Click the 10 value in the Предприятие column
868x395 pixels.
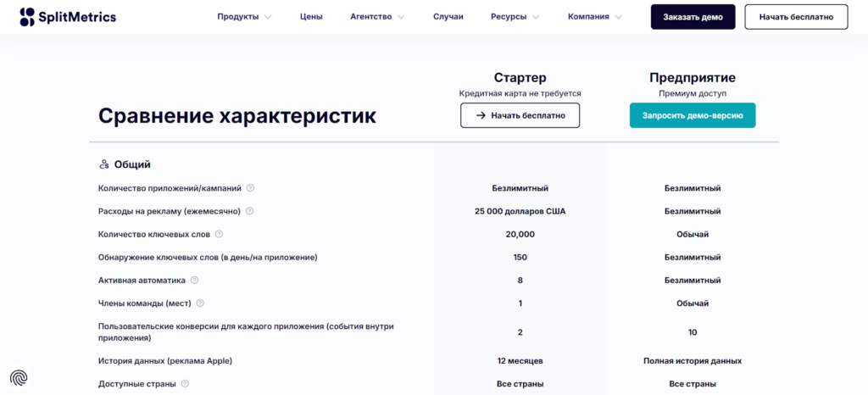[x=693, y=332]
